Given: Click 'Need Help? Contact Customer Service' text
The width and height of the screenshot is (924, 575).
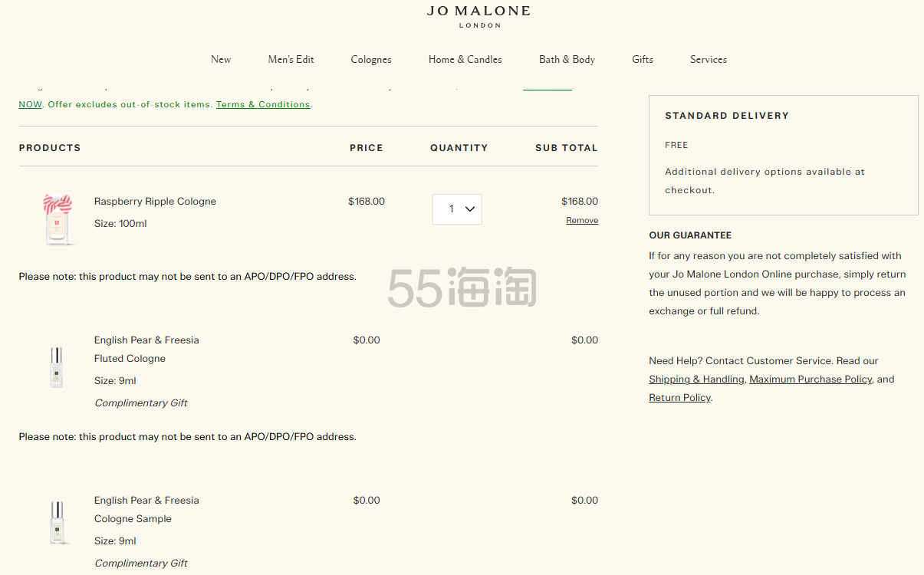Looking at the screenshot, I should [741, 361].
